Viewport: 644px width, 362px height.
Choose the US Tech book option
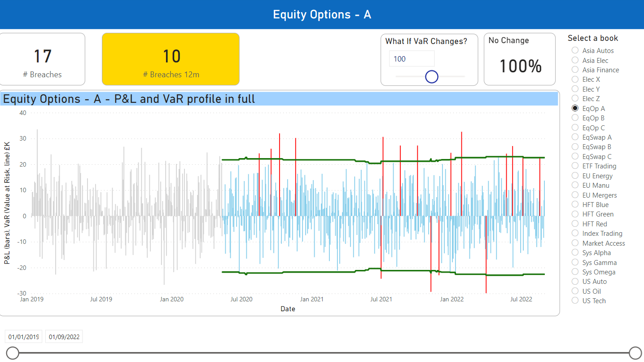(x=575, y=301)
